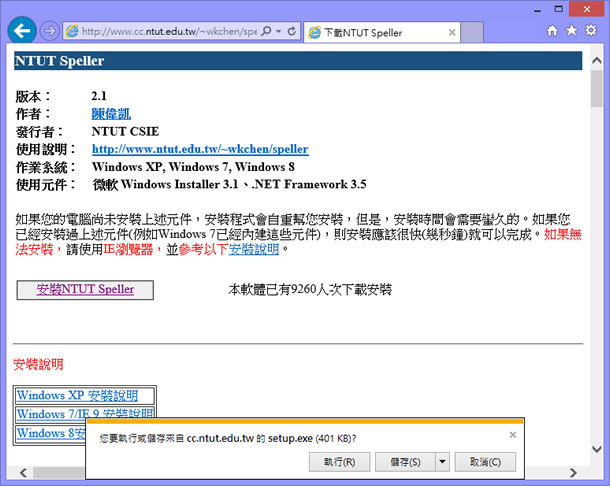Screen dimensions: 610x486
Task: Maximize the browser window
Action: click(x=559, y=9)
